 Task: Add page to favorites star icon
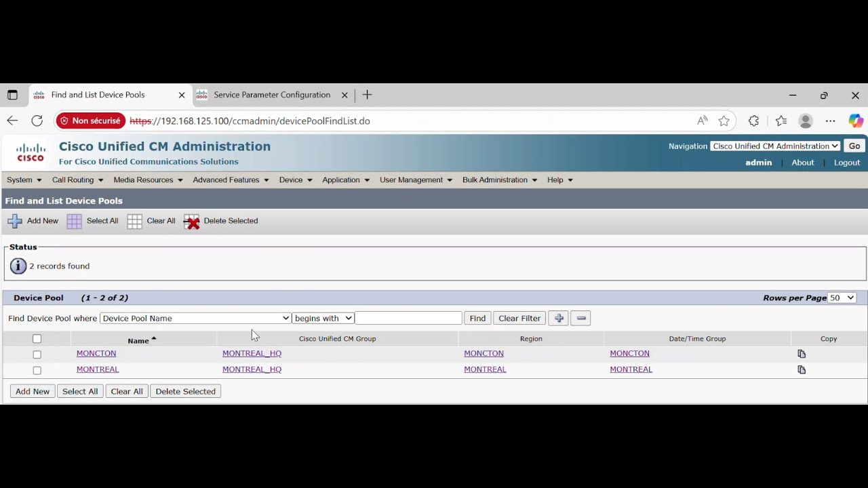point(724,121)
